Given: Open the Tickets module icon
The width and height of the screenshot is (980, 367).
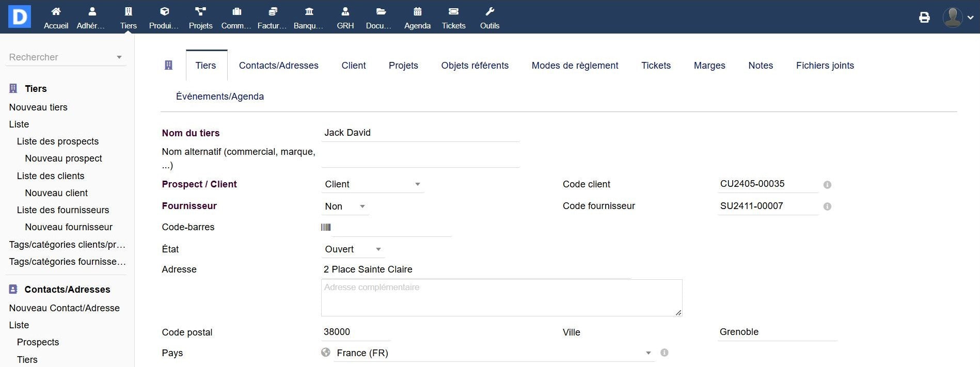Looking at the screenshot, I should tap(453, 12).
